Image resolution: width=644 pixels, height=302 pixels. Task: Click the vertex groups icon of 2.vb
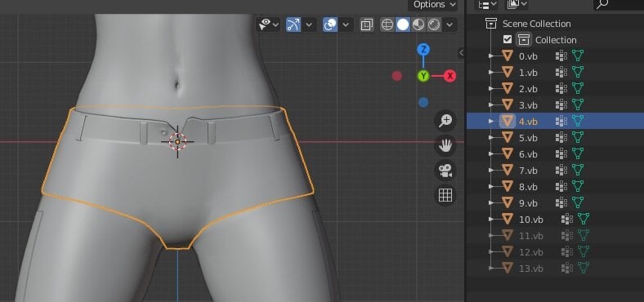[561, 89]
